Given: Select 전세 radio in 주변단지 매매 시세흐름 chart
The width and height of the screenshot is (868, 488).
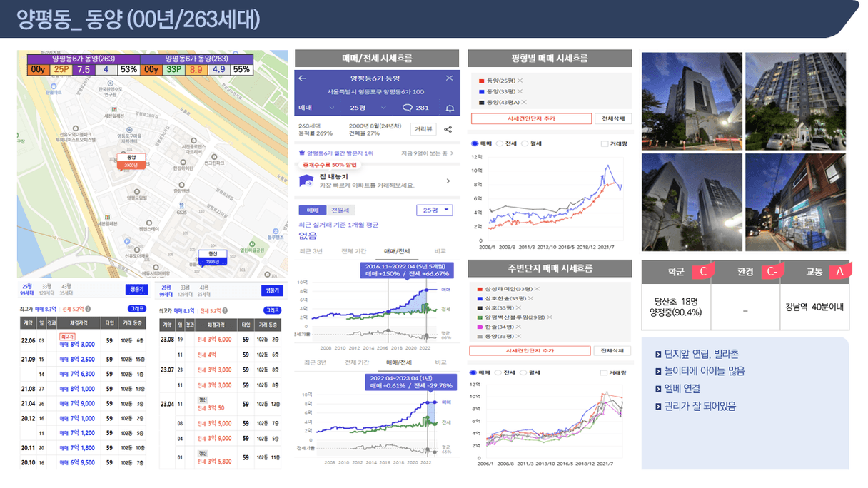Looking at the screenshot, I should [499, 372].
